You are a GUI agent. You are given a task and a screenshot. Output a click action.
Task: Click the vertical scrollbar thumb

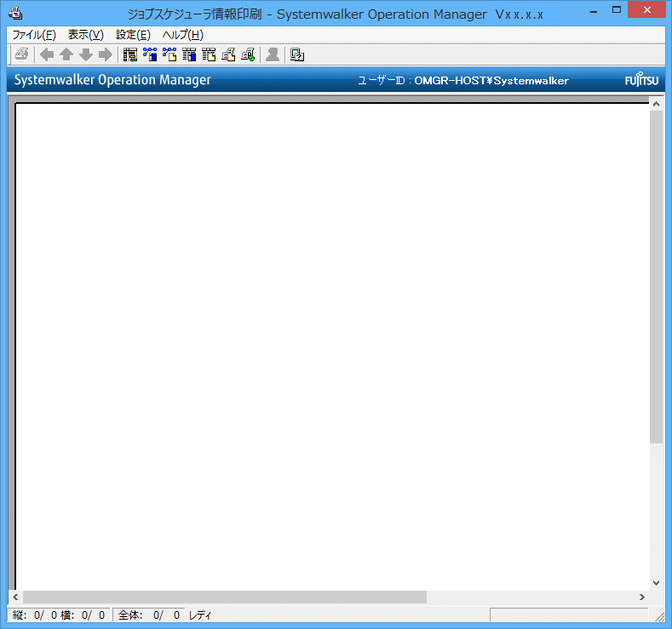pyautogui.click(x=656, y=277)
